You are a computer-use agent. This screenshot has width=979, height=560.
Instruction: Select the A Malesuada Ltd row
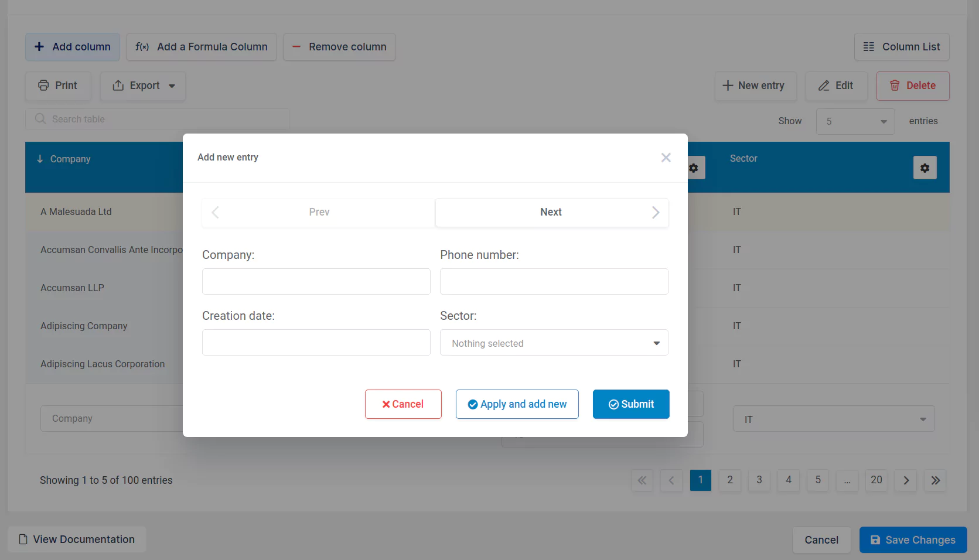point(76,211)
